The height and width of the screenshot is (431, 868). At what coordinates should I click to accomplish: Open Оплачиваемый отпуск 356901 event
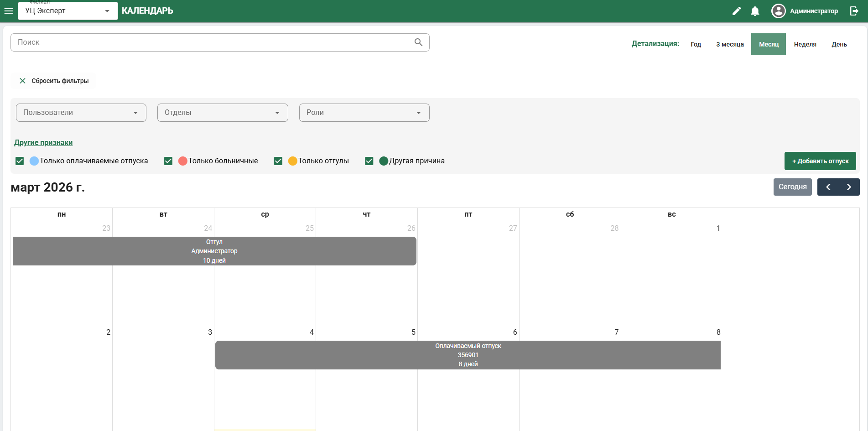[x=468, y=355]
